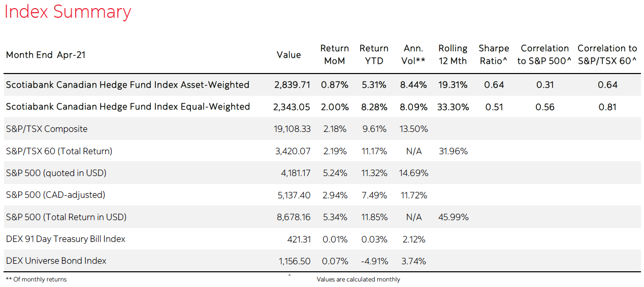Select the Month End Apr-21 header
This screenshot has width=644, height=287.
(x=46, y=55)
